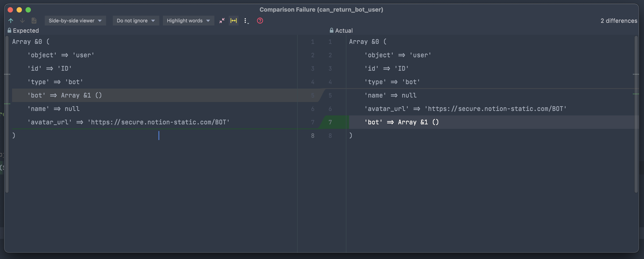Click the avatar_url line in Actual pane
644x259 pixels.
(465, 109)
